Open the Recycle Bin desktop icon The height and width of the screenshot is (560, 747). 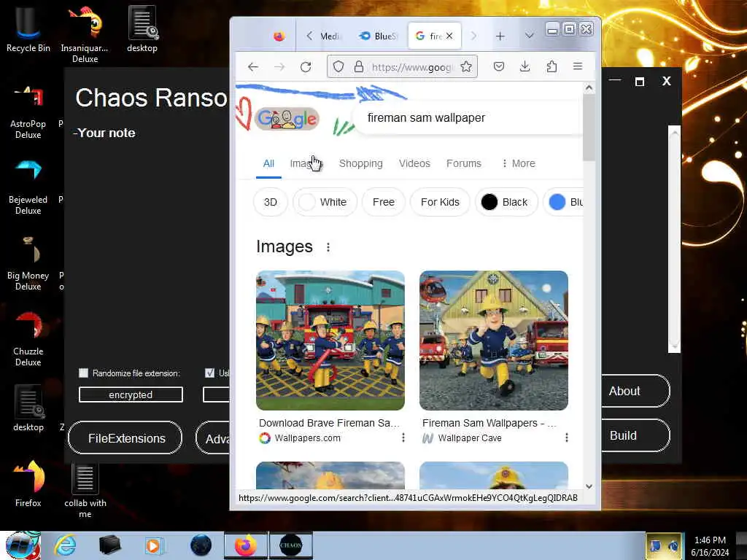28,29
